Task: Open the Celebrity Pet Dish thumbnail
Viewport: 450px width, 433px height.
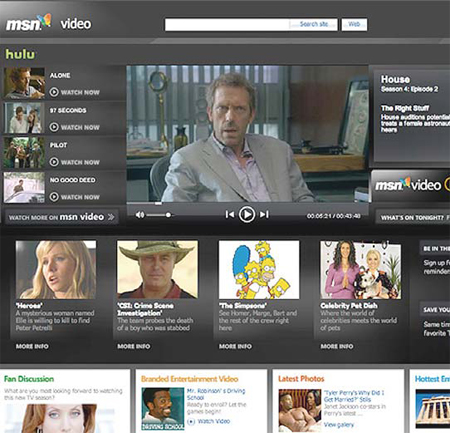Action: (x=361, y=270)
